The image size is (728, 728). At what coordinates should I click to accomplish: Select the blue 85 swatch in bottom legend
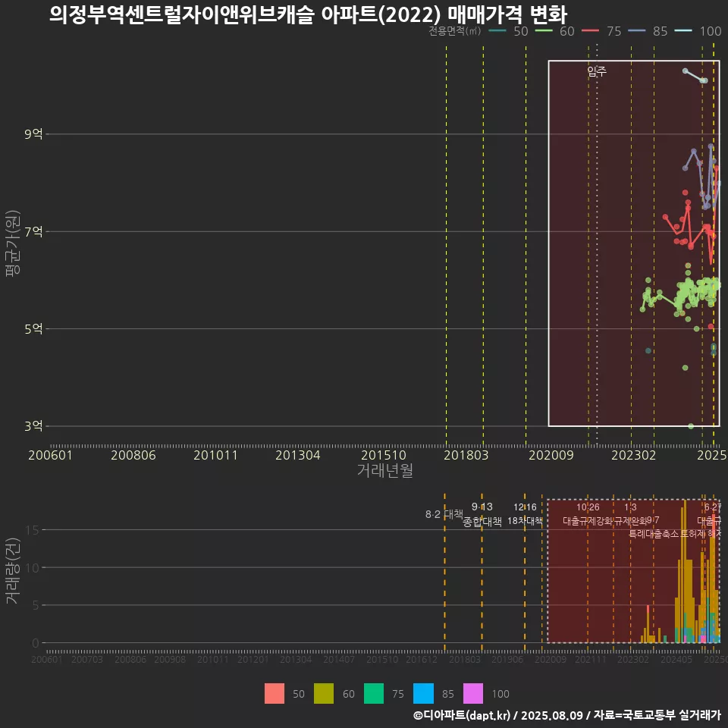click(423, 694)
